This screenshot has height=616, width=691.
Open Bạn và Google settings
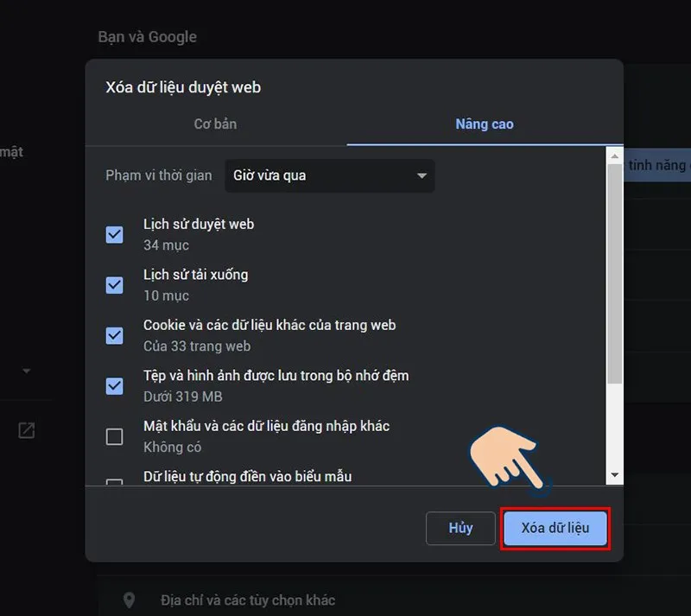(148, 36)
